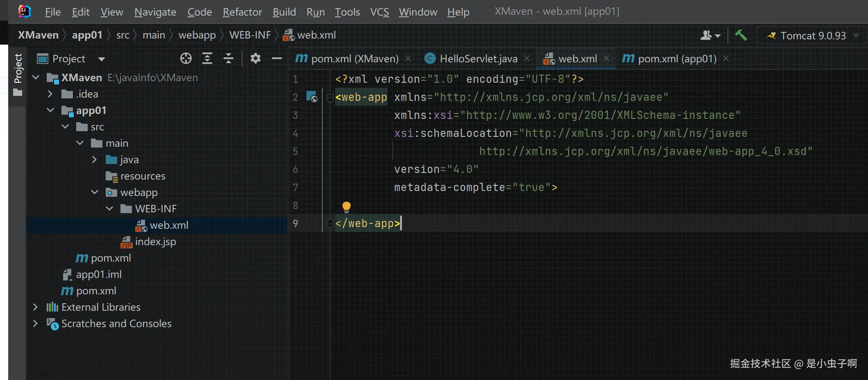Expand the .idea folder

[50, 94]
